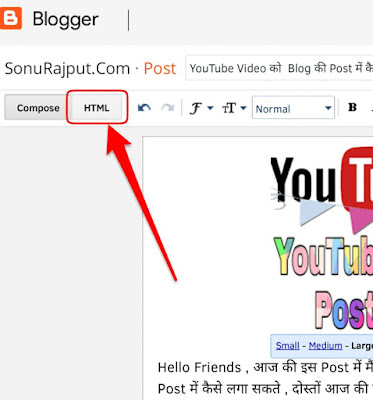Switch to the HTML editor tab
The height and width of the screenshot is (400, 373).
click(97, 108)
